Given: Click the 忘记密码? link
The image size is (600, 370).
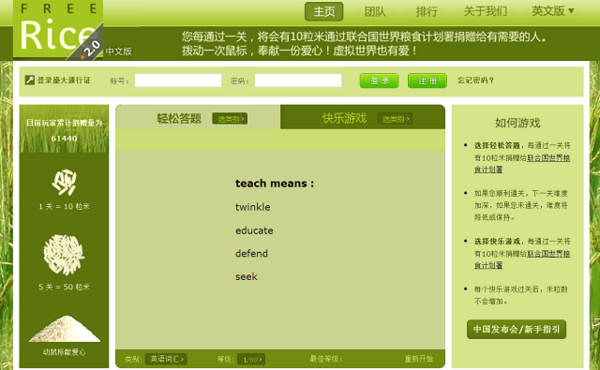Looking at the screenshot, I should 476,80.
